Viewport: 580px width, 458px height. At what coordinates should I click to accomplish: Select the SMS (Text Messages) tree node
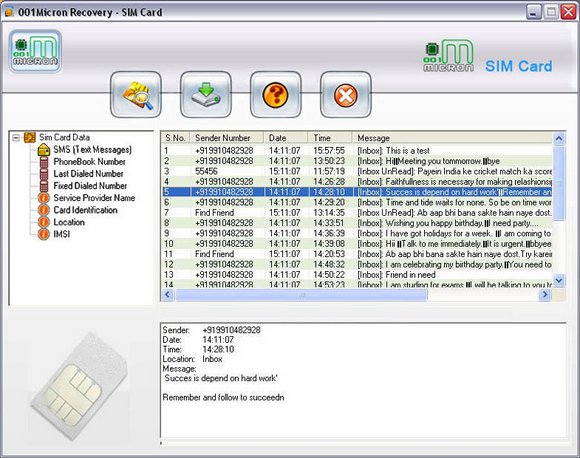pyautogui.click(x=92, y=149)
